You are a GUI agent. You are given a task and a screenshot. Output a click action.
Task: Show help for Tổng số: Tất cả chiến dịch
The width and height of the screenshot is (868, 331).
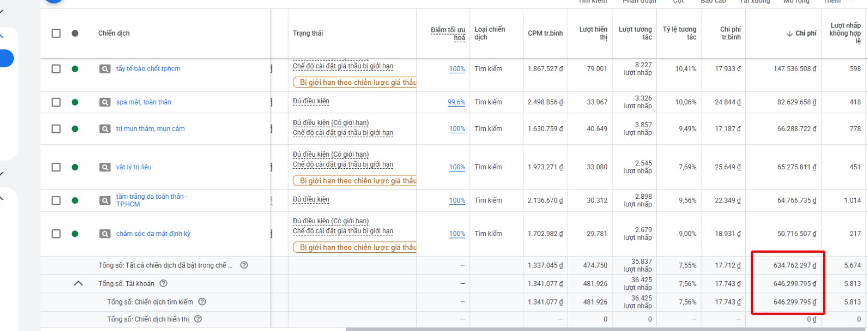[244, 265]
